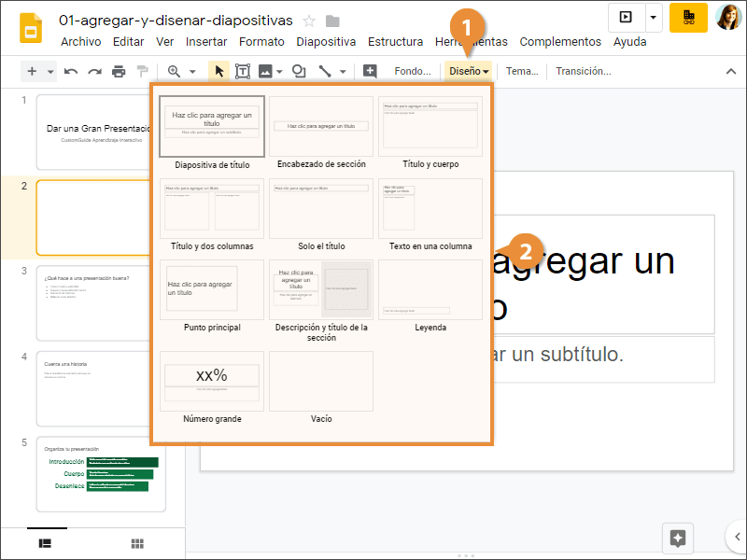Click the undo arrow icon
The height and width of the screenshot is (560, 747).
click(71, 71)
